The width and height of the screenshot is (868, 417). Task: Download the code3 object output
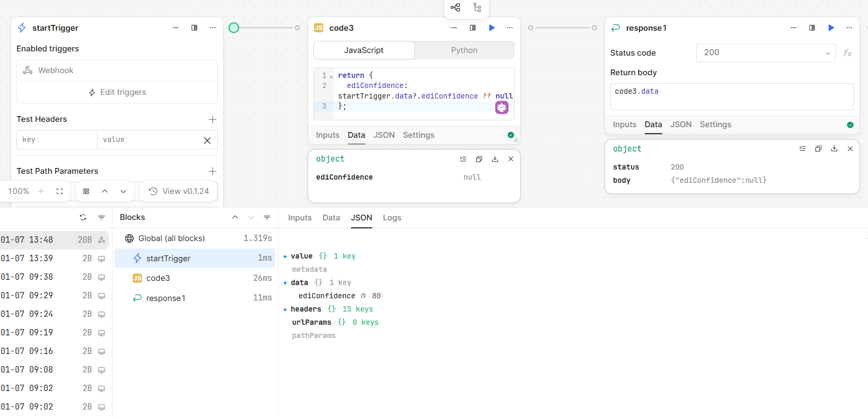(495, 159)
